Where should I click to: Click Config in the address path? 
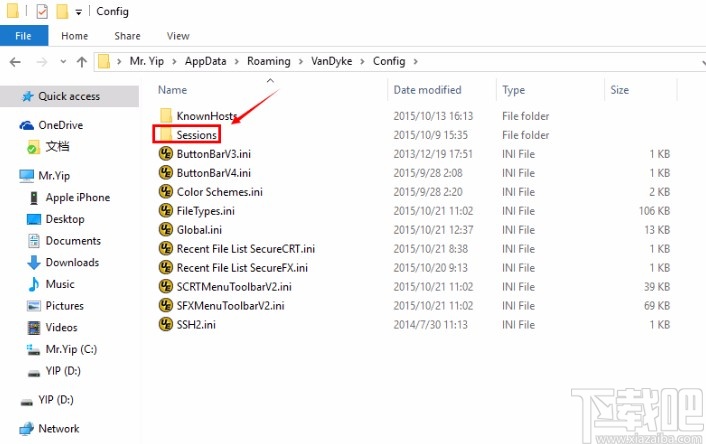tap(389, 61)
